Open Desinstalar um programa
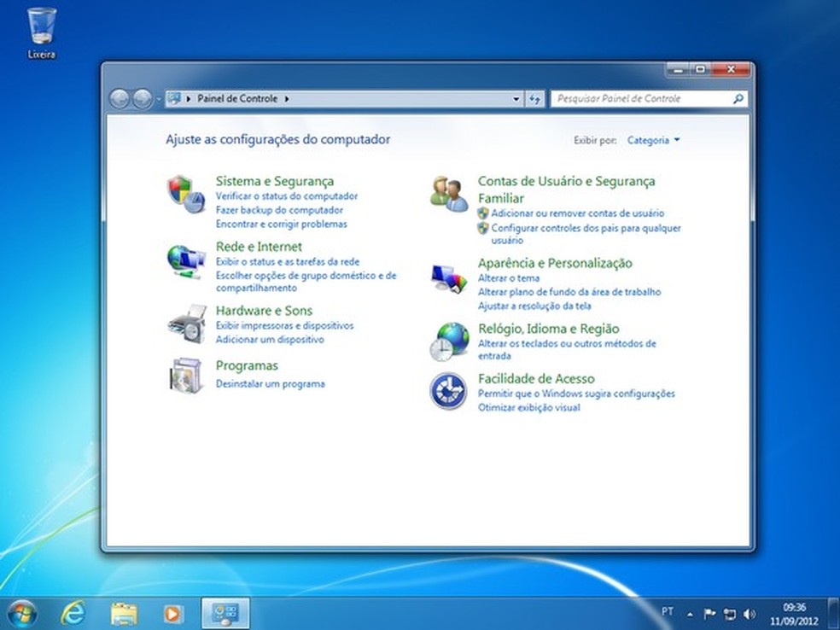 click(270, 383)
